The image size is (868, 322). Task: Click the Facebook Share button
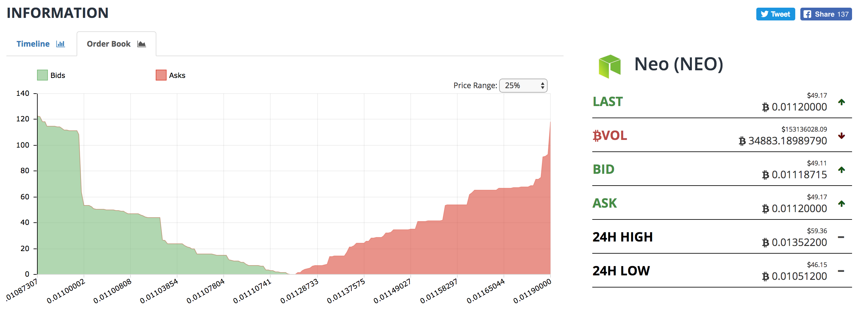tap(826, 14)
